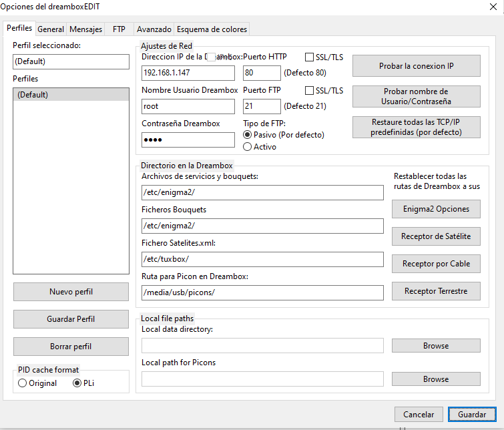The image size is (504, 430).
Task: Switch to the General tab
Action: 51,29
